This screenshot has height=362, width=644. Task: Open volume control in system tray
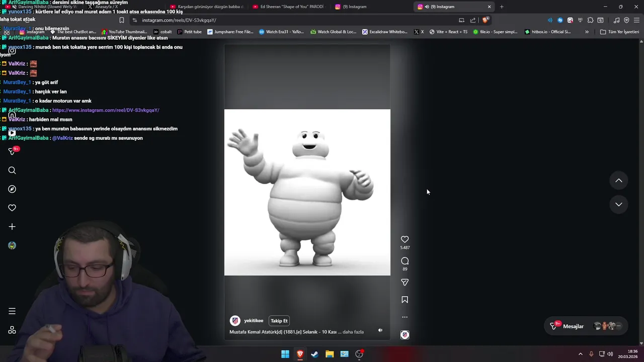coord(610,354)
